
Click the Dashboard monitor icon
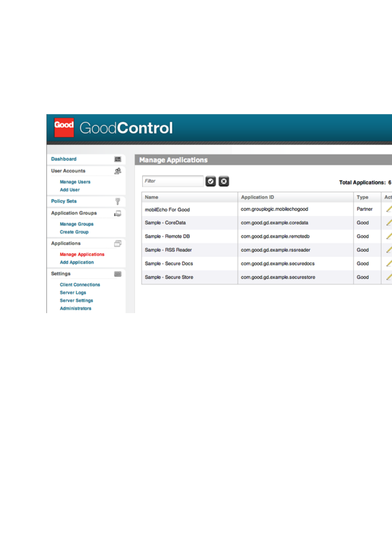point(118,159)
